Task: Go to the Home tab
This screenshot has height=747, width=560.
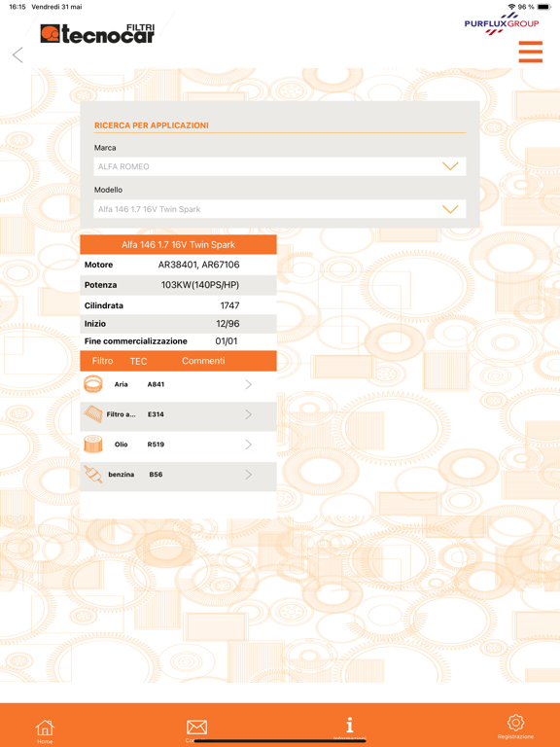Action: [45, 730]
